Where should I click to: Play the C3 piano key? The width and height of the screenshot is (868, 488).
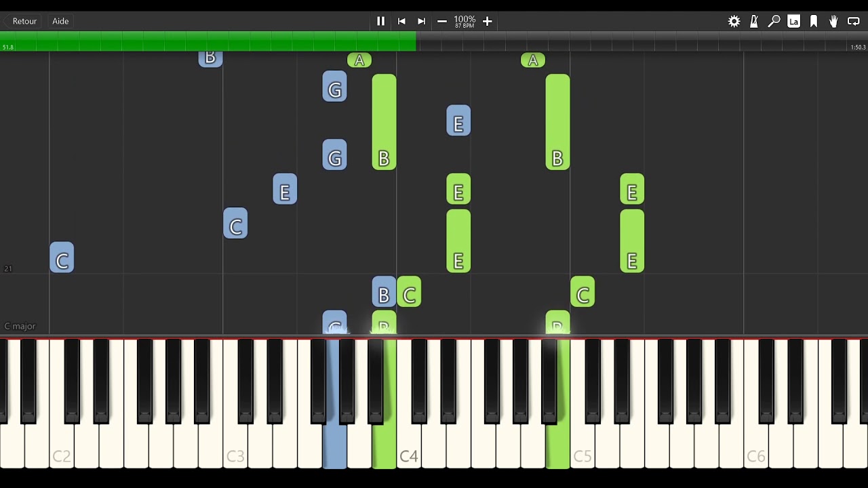[235, 447]
